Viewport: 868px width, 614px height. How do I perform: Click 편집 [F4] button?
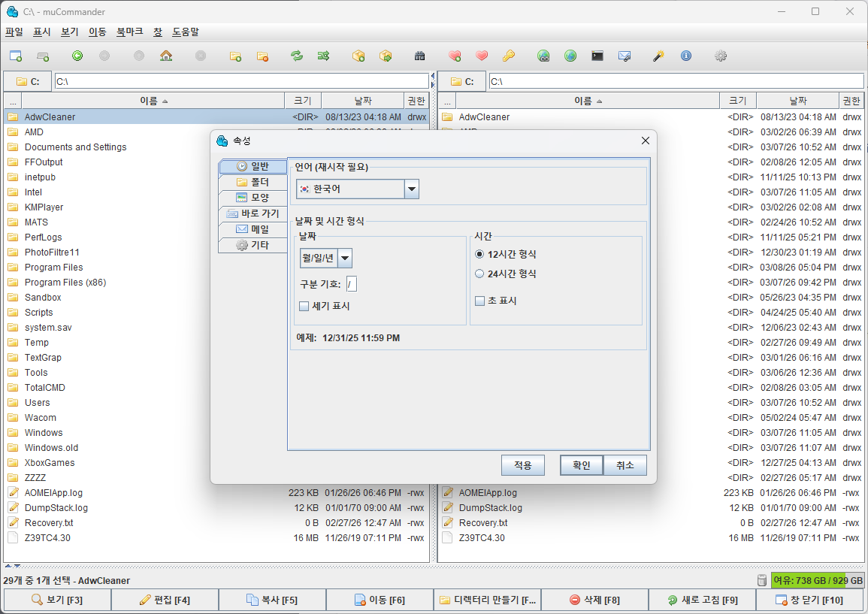(165, 600)
